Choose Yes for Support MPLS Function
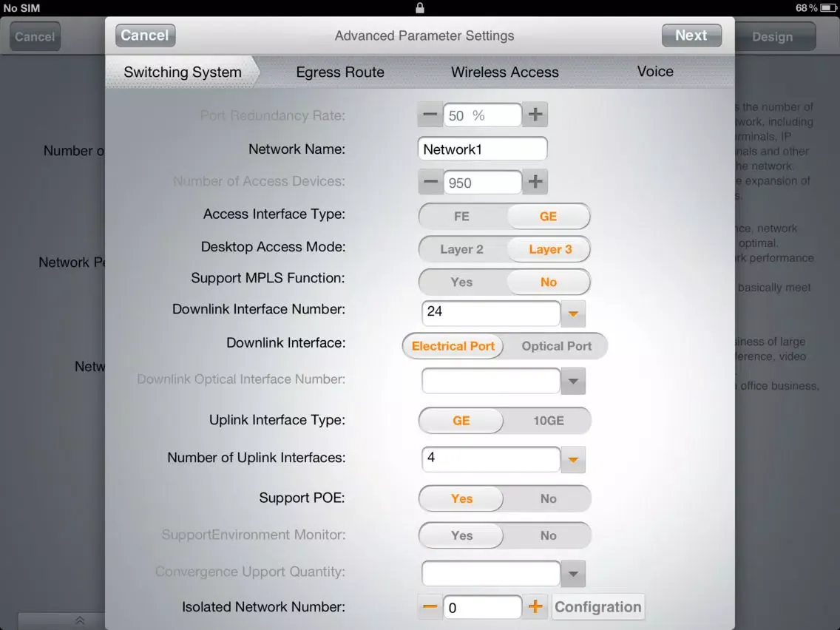 tap(461, 282)
